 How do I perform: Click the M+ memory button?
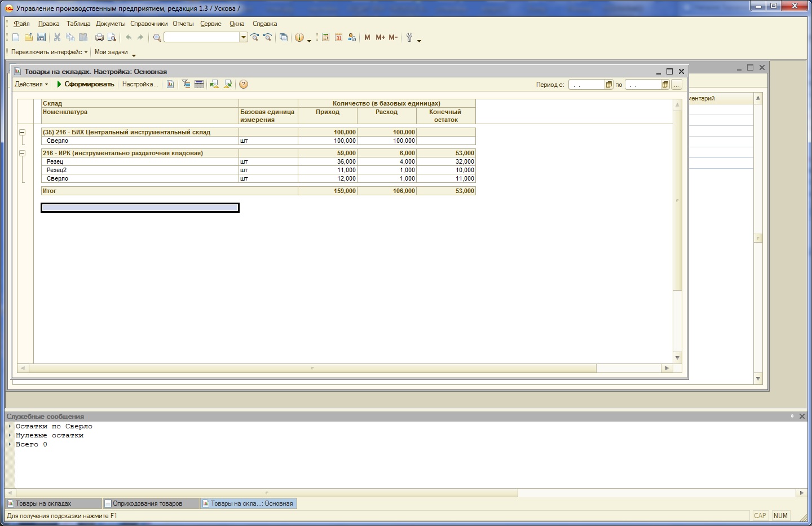[380, 37]
